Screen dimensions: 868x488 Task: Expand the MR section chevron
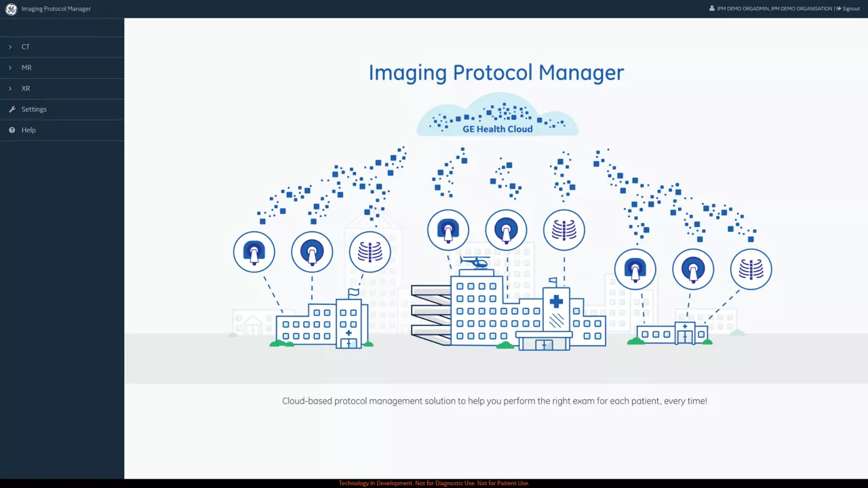tap(10, 68)
